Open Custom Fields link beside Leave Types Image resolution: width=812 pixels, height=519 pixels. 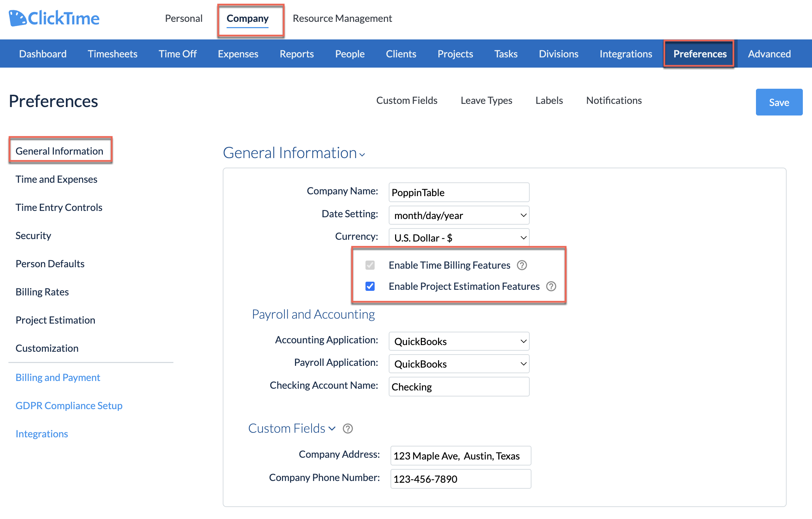point(407,100)
